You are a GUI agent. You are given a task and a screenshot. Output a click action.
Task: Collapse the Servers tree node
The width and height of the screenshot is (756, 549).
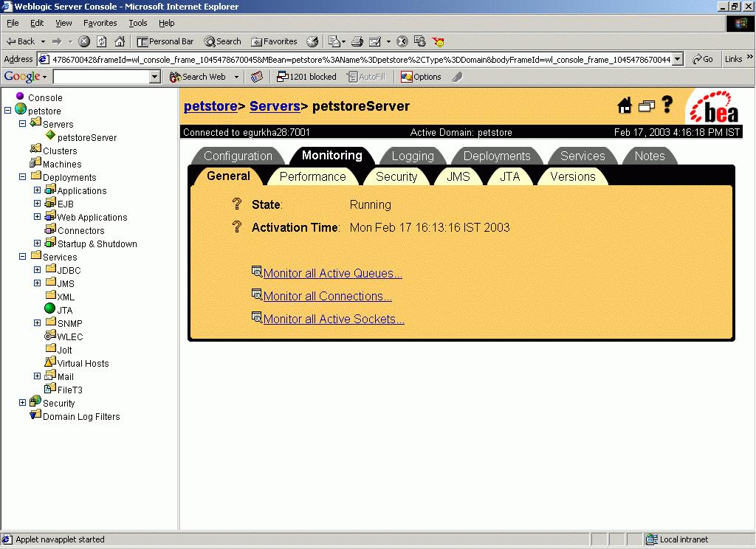click(x=22, y=123)
